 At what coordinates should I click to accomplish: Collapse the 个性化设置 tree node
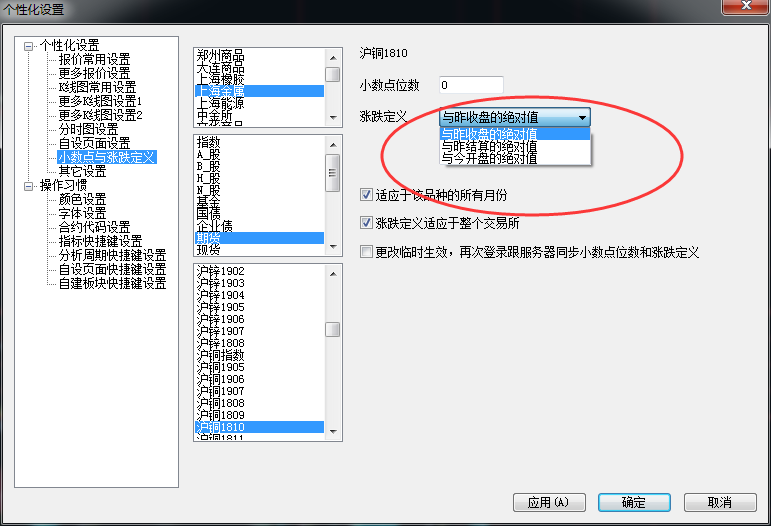pyautogui.click(x=29, y=45)
